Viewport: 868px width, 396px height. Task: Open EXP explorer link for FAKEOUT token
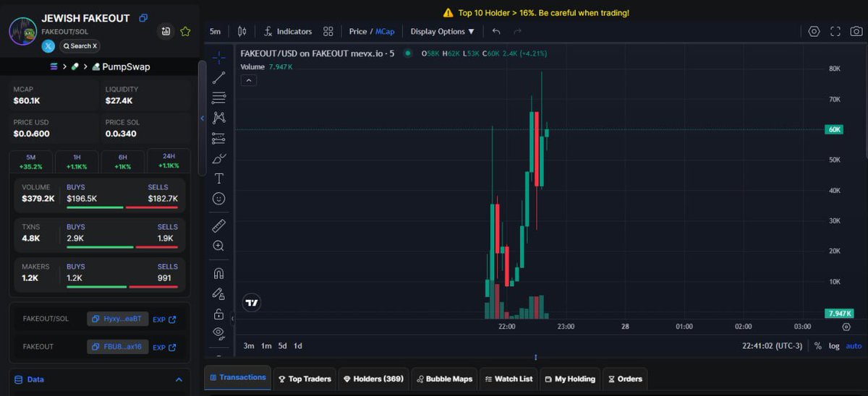point(164,347)
